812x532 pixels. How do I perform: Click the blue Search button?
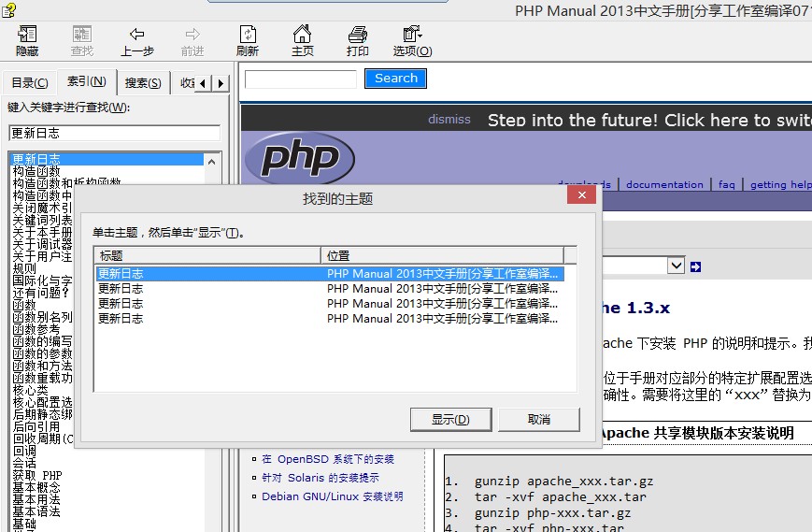click(395, 79)
